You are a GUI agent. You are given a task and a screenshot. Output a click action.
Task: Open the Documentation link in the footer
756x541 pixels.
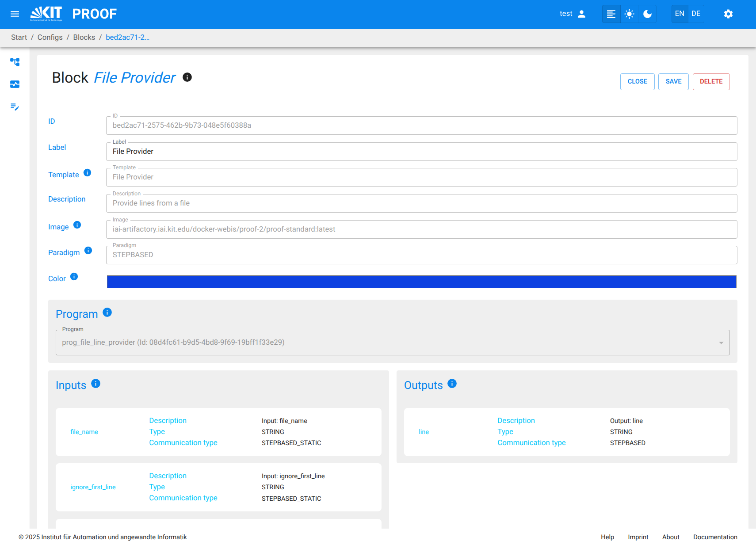pyautogui.click(x=715, y=537)
